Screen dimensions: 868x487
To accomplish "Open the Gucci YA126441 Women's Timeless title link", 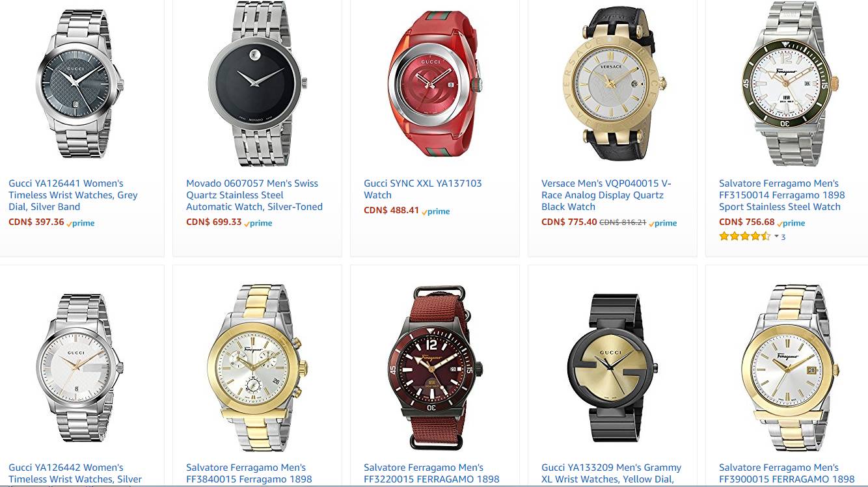I will 73,195.
